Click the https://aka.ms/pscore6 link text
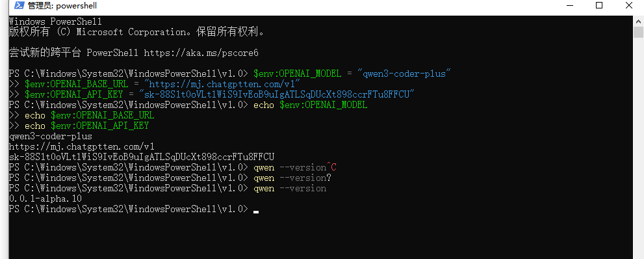644x259 pixels. 201,53
